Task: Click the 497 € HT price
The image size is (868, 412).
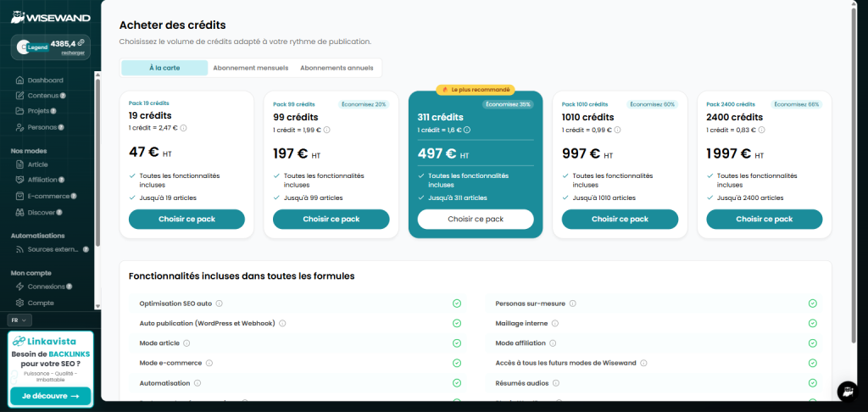Action: coord(443,153)
